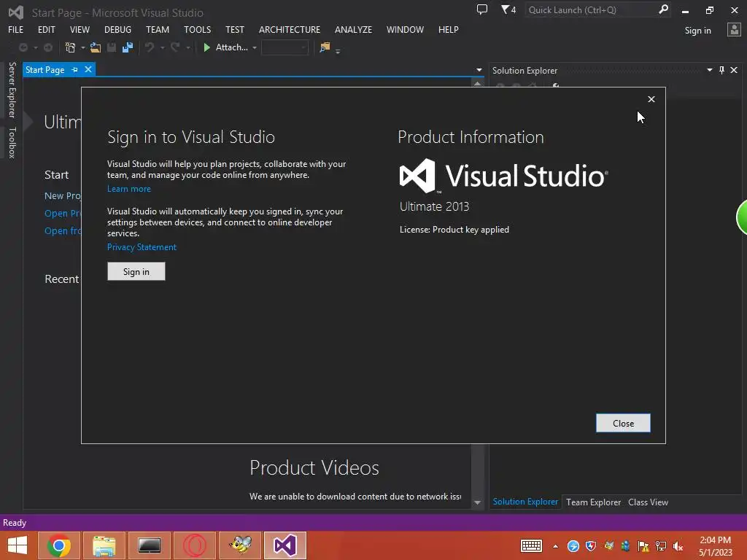Image resolution: width=747 pixels, height=560 pixels.
Task: Open the notifications flag icon
Action: click(x=508, y=9)
